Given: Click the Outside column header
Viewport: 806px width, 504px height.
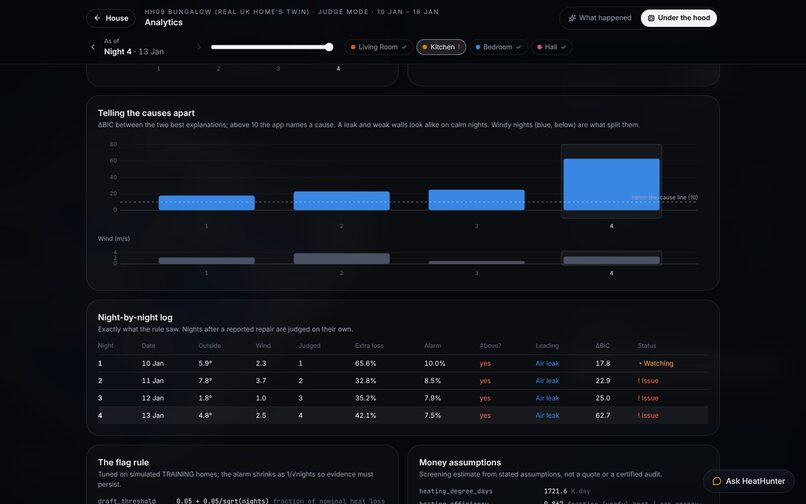Looking at the screenshot, I should tap(210, 346).
